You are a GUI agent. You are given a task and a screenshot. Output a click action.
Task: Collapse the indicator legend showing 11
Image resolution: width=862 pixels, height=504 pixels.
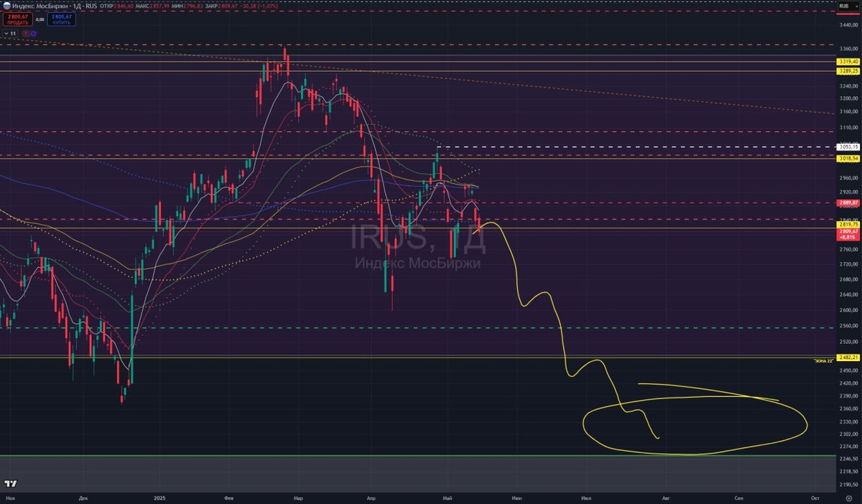(x=11, y=34)
